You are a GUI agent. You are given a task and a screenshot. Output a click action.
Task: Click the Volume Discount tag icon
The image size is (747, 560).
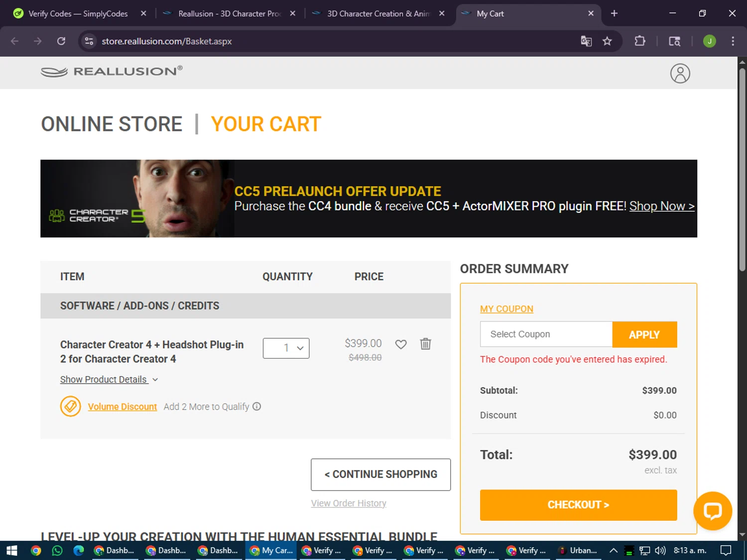pos(71,406)
